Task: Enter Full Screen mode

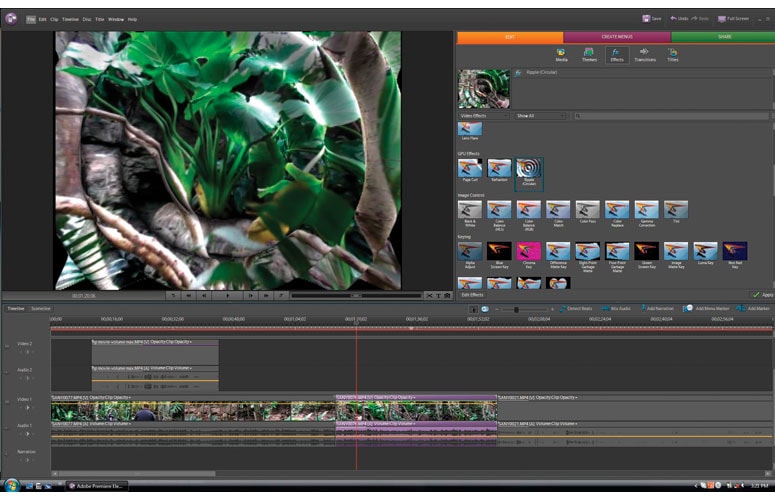Action: click(x=733, y=19)
